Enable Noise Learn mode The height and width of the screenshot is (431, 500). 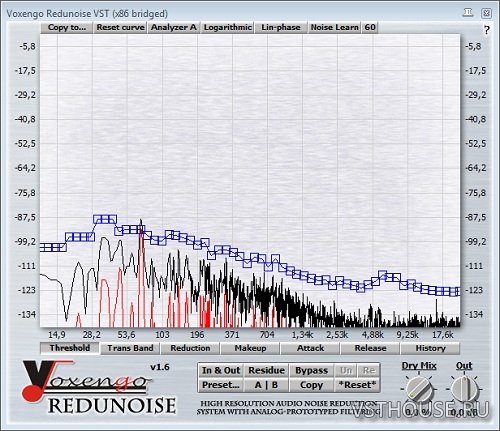(334, 27)
